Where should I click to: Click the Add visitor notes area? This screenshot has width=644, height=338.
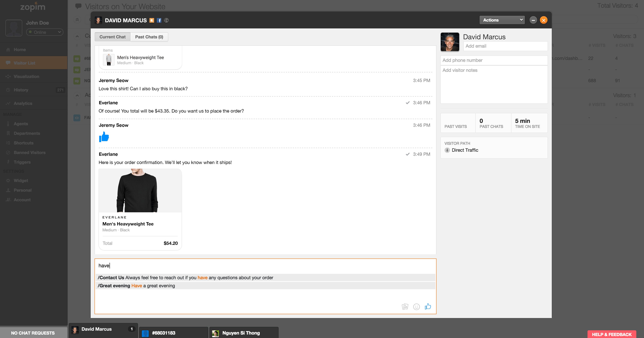click(494, 84)
